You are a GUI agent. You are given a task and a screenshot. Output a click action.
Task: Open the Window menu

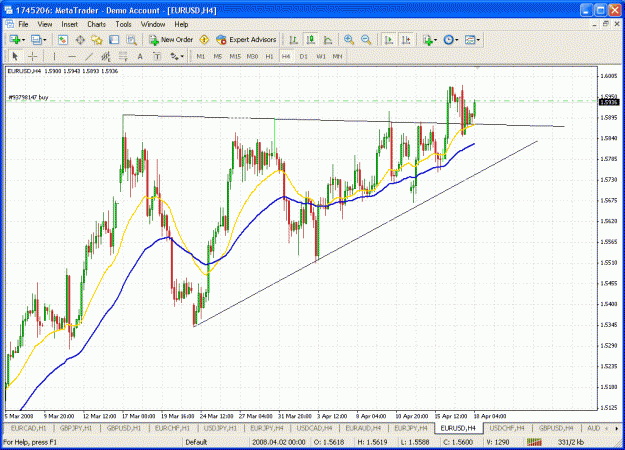coord(153,24)
